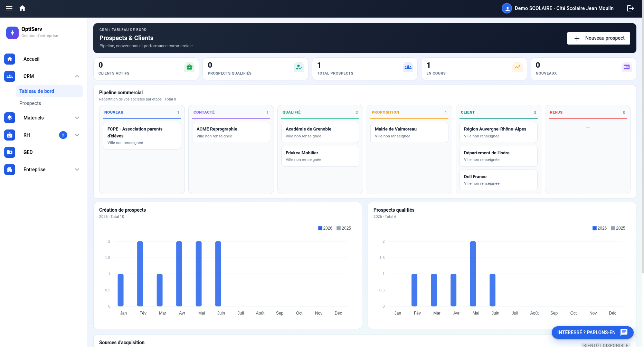Screen dimensions: 644x347
Task: Open the ACME Reprographie card
Action: pos(231,132)
